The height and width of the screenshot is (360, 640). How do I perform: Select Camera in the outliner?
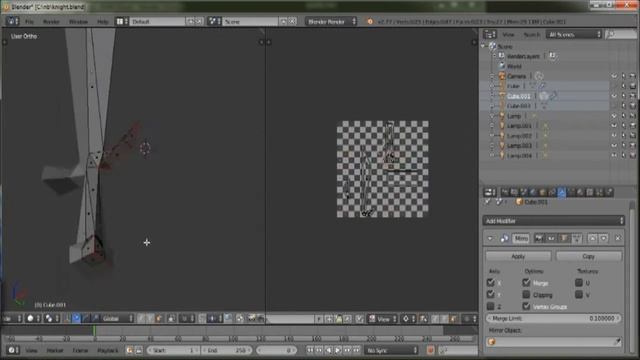[x=516, y=76]
